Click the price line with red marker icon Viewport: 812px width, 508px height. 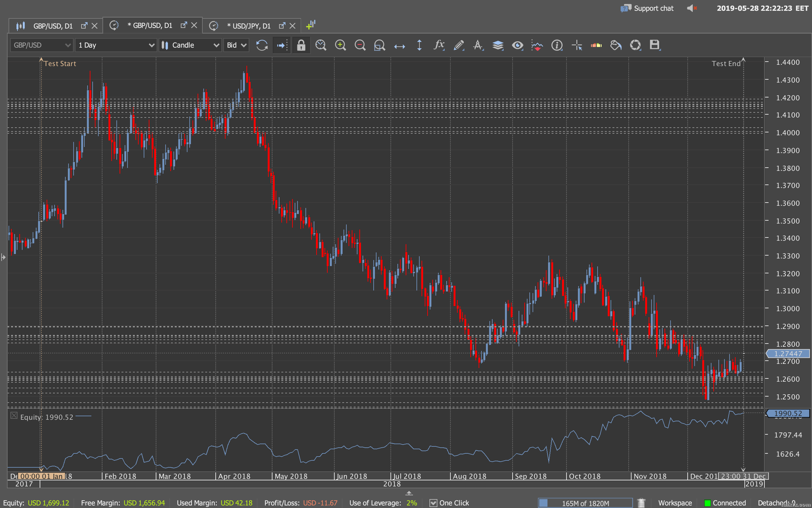coord(537,45)
